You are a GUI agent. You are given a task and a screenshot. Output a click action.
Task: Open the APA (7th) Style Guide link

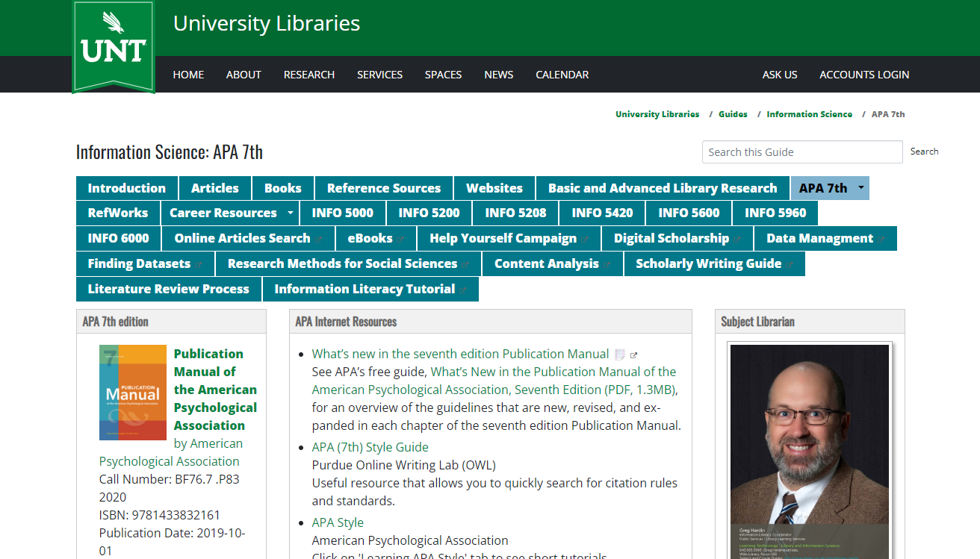click(370, 447)
